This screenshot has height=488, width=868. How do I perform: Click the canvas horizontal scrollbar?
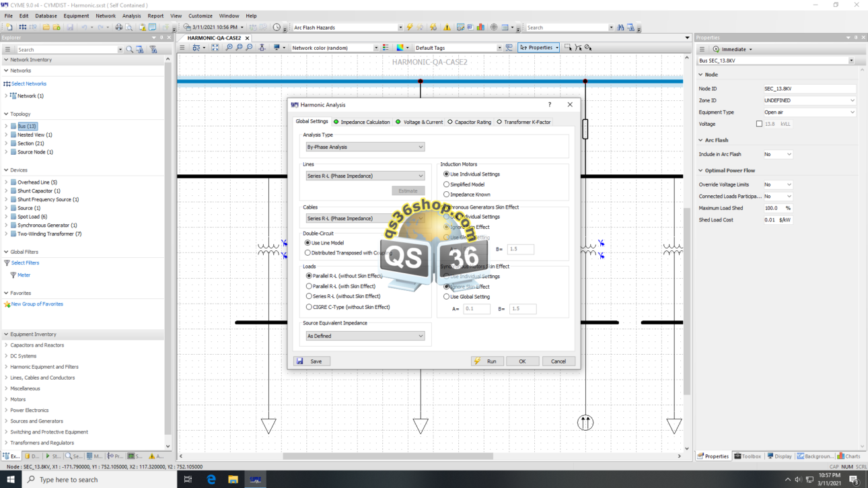pos(388,456)
